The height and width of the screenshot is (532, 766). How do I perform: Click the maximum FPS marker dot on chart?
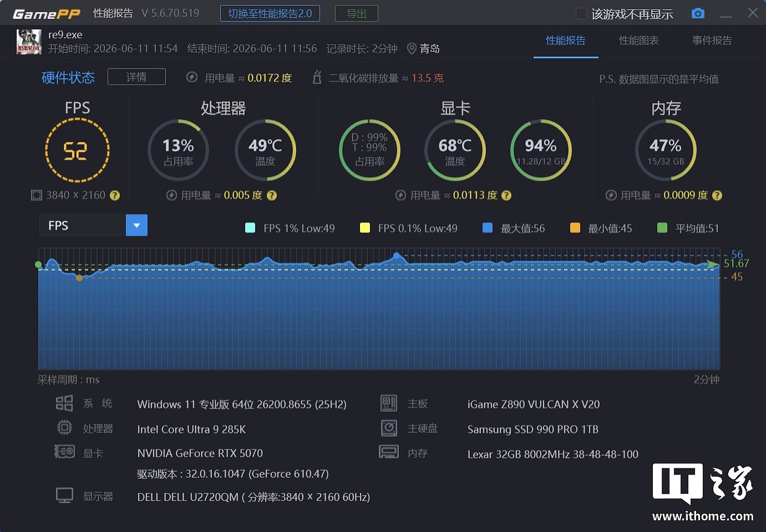[x=397, y=255]
